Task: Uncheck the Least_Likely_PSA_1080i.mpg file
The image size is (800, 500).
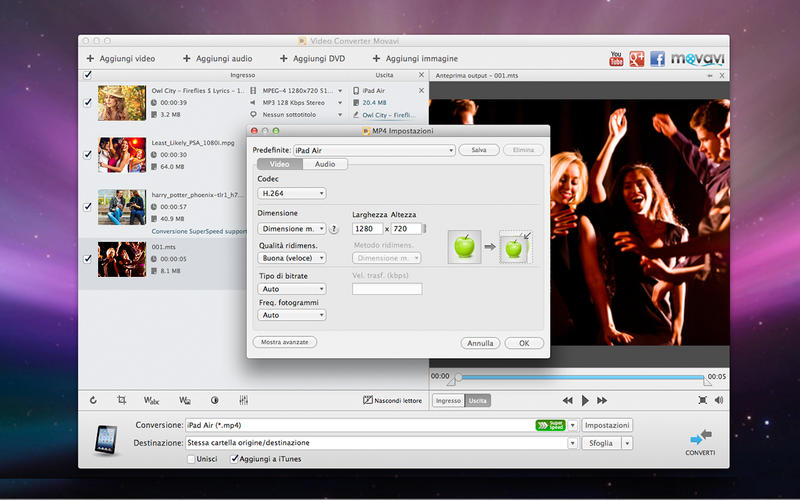Action: click(88, 155)
